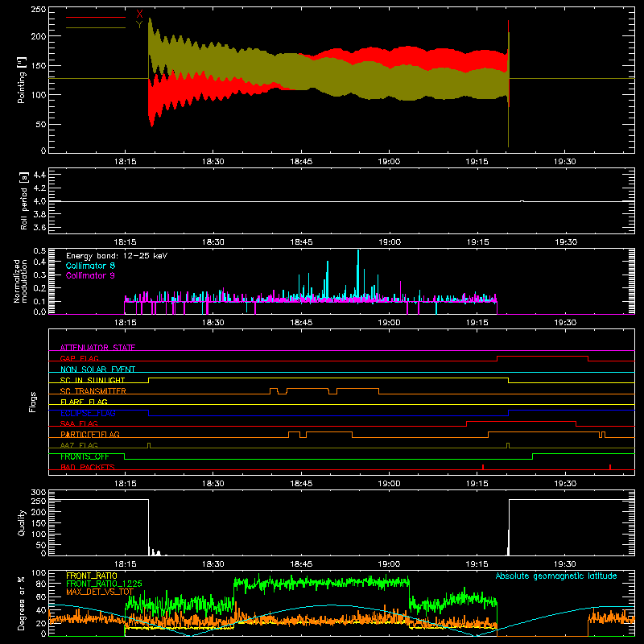Click the 18:15 tick under the Flags plot
This screenshot has height=644, width=644.
(125, 484)
